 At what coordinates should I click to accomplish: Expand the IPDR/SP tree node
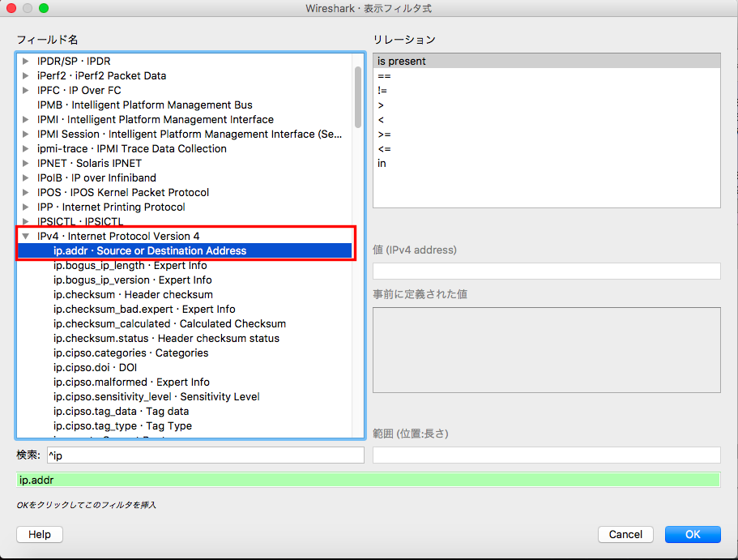(26, 62)
